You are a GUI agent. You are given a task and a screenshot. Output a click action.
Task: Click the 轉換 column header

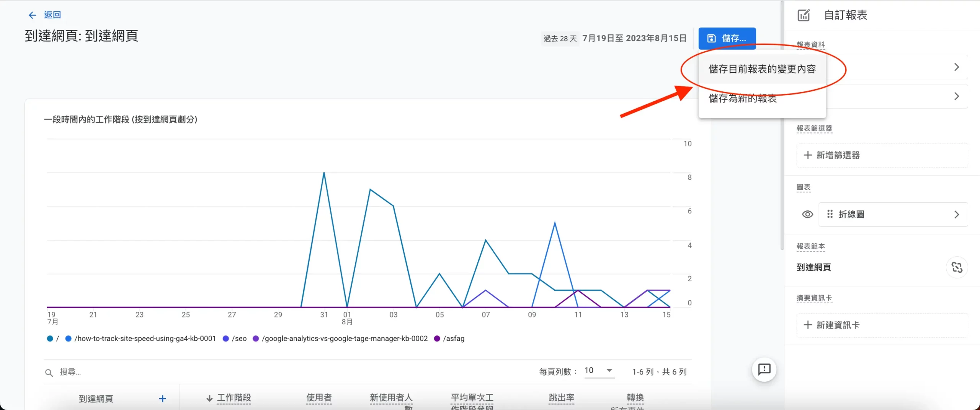point(635,398)
